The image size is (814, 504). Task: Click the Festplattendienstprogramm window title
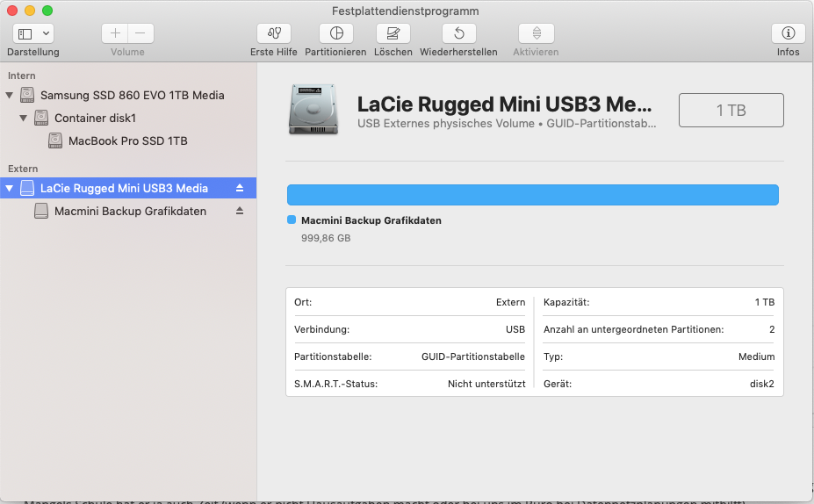pyautogui.click(x=406, y=11)
